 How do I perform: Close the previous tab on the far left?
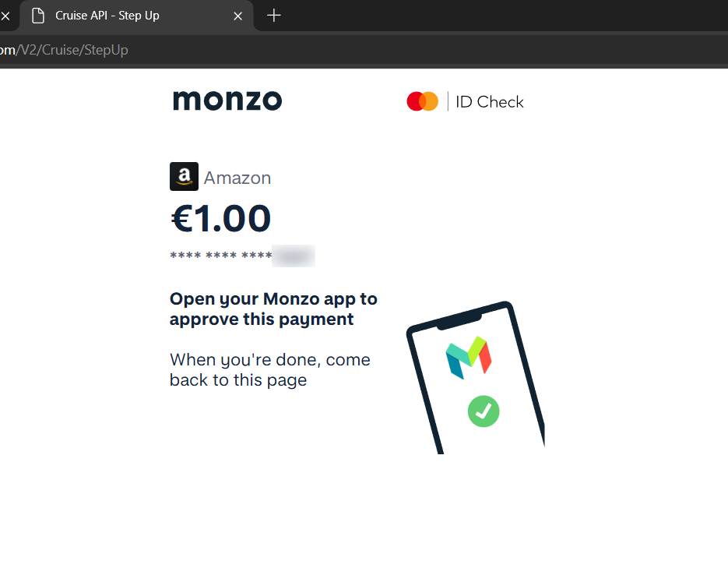pos(5,16)
